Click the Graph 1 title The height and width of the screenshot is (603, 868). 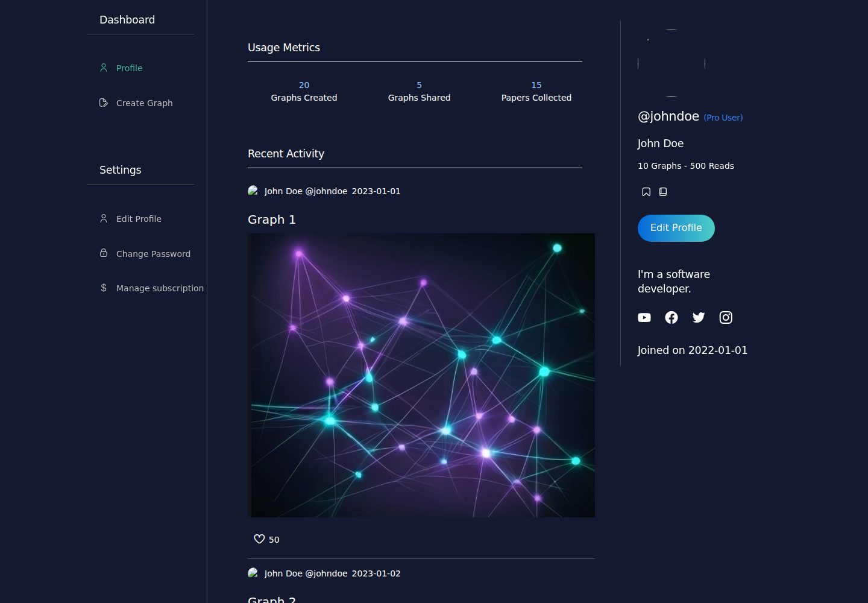(x=272, y=219)
